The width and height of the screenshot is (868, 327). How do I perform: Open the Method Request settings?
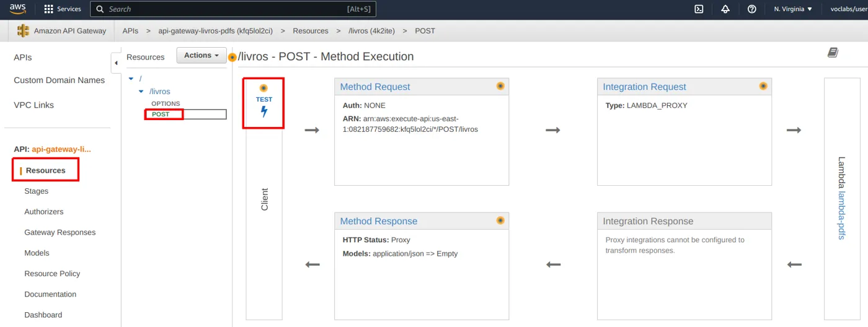click(375, 87)
